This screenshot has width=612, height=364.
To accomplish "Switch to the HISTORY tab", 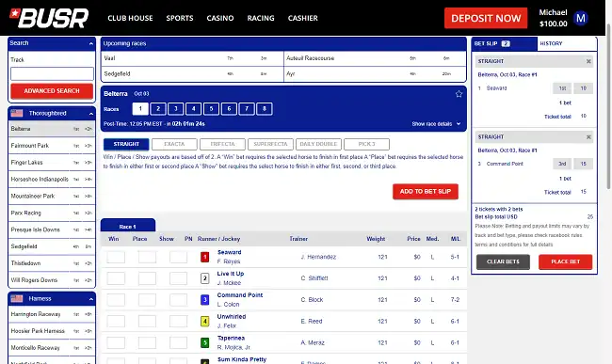I will point(567,43).
